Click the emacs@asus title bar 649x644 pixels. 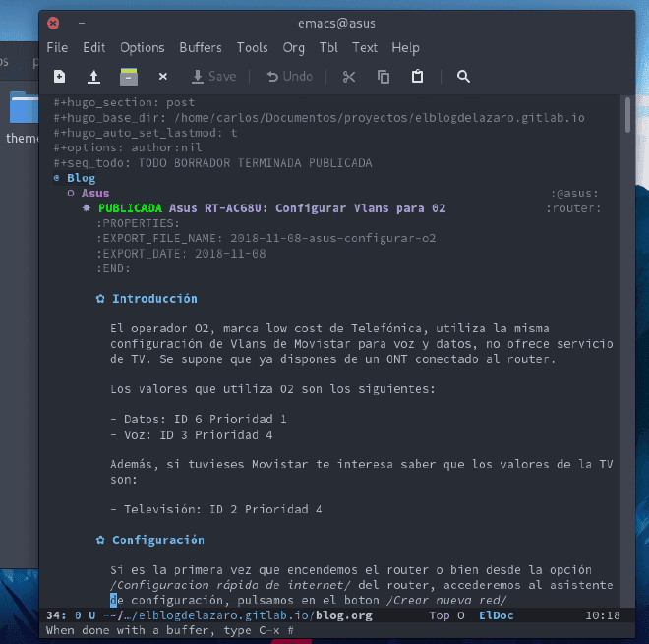336,24
